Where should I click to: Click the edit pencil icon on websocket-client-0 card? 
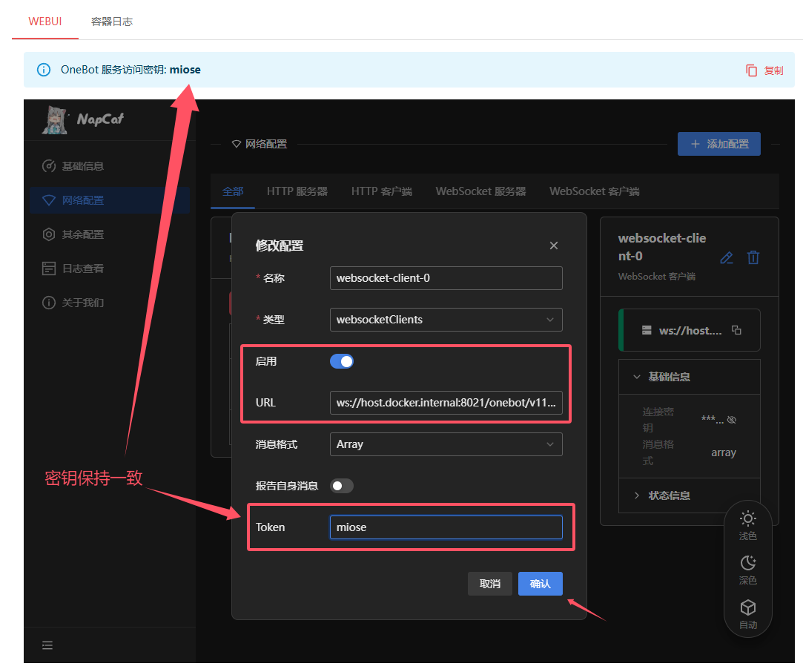coord(727,258)
